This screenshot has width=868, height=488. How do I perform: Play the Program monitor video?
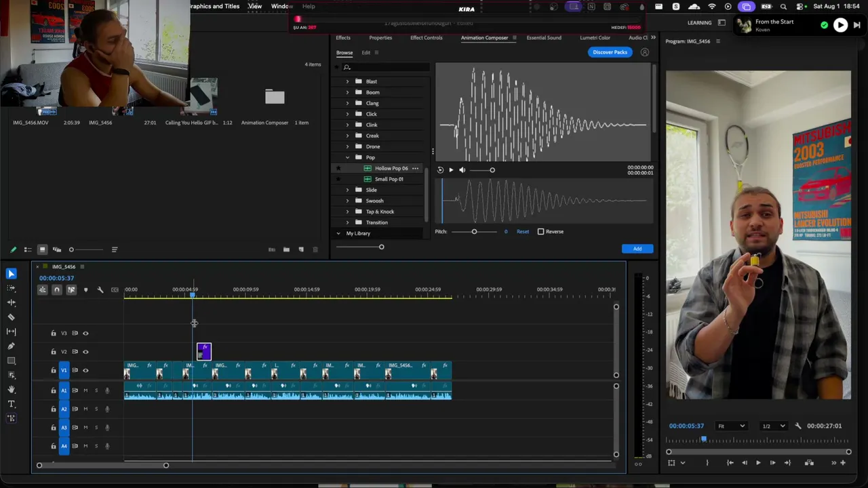[x=758, y=463]
